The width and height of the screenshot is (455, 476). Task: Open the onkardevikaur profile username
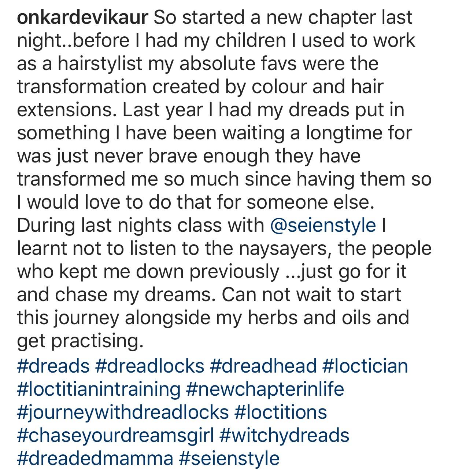pyautogui.click(x=82, y=17)
